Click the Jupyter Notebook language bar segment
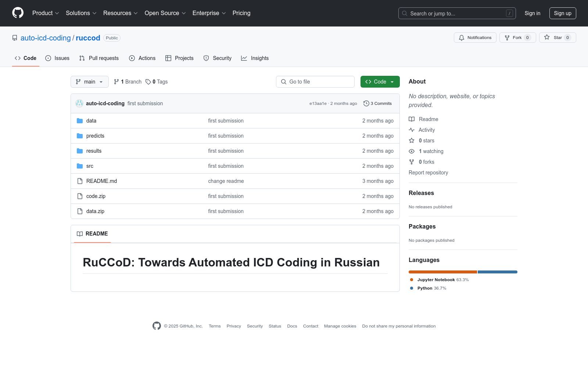 click(443, 272)
